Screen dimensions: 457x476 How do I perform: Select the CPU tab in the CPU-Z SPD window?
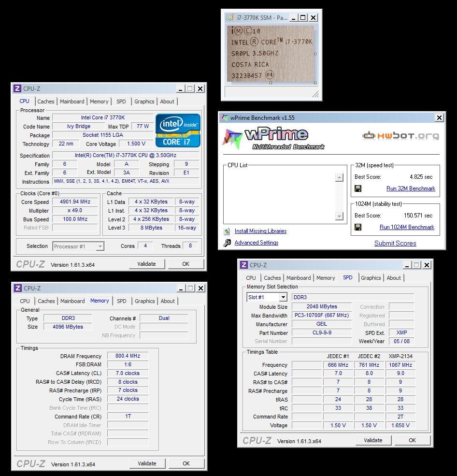pos(251,278)
